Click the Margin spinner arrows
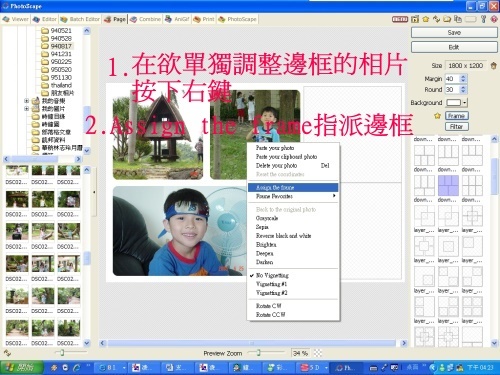This screenshot has height=375, width=500. 463,79
